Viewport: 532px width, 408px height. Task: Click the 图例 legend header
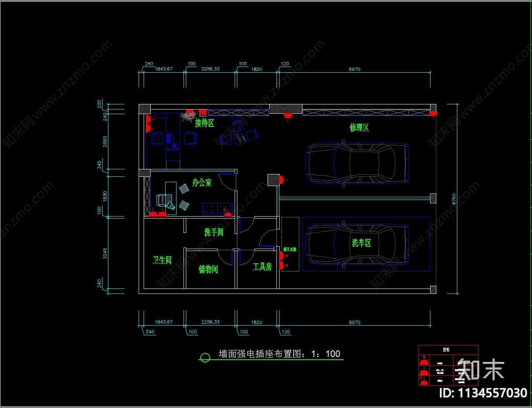coord(446,350)
